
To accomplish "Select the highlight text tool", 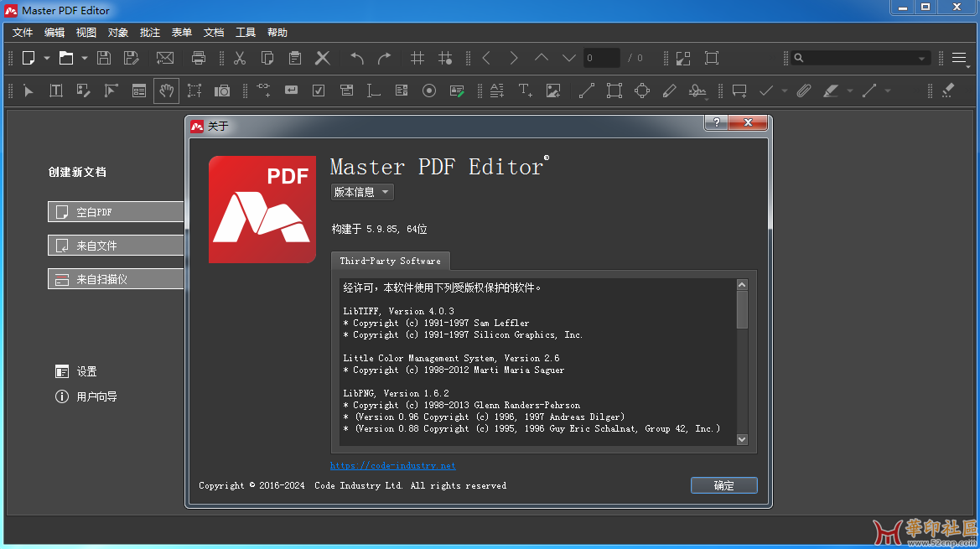I will (831, 91).
